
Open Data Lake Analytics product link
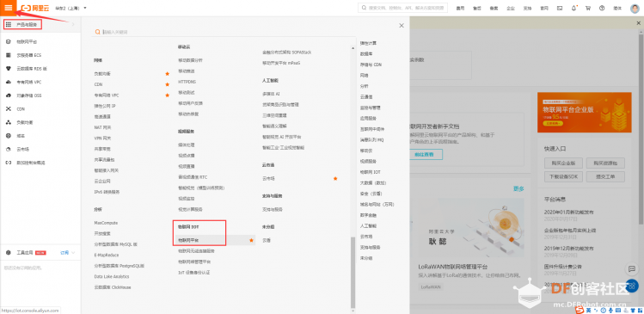111,277
